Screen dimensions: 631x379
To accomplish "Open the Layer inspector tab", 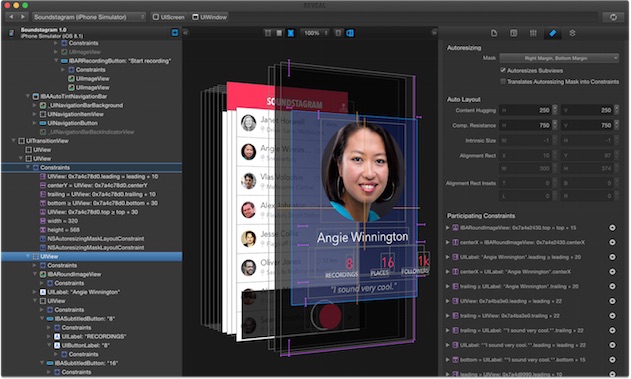I will click(x=572, y=33).
